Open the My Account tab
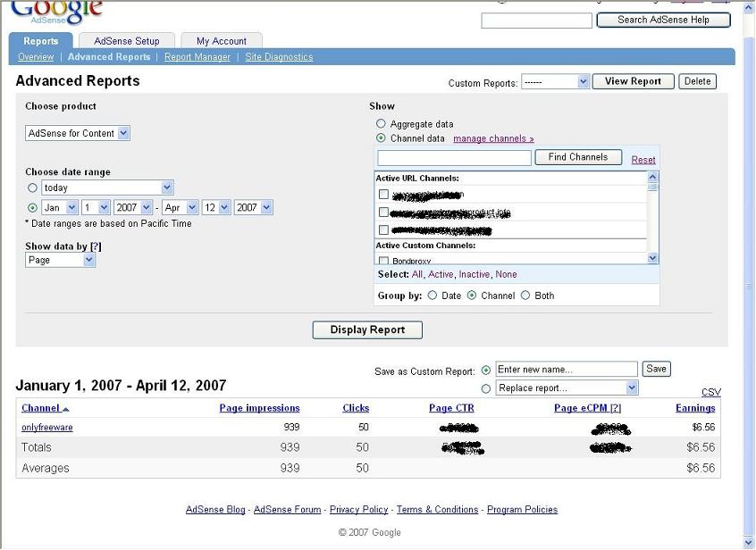The image size is (756, 550). (222, 41)
